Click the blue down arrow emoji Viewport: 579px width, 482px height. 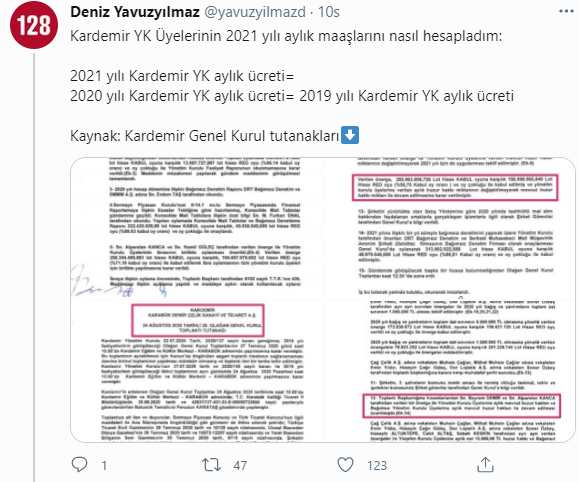coord(350,135)
